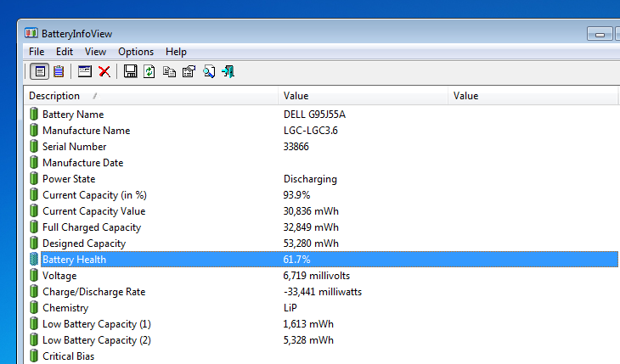This screenshot has height=364, width=620.
Task: Click the BatteryInfoView title bar app icon
Action: (31, 33)
